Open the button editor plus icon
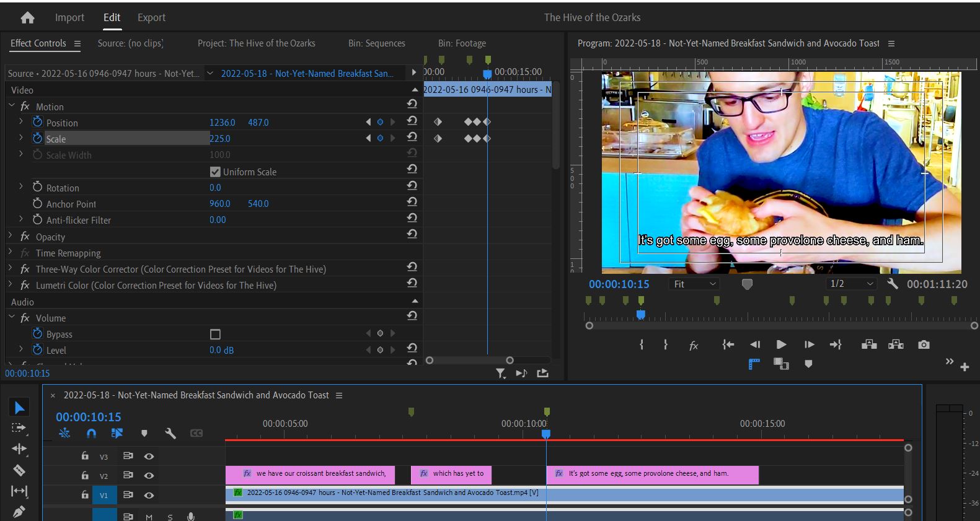 point(965,367)
